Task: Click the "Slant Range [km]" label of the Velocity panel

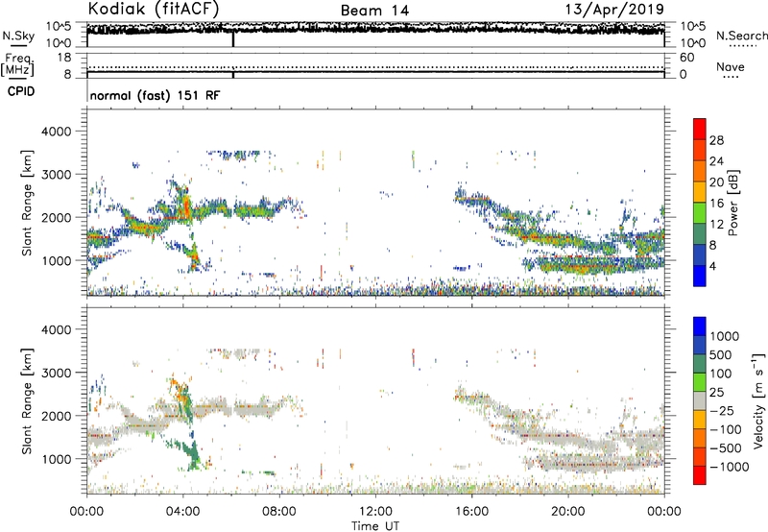Action: tap(27, 401)
